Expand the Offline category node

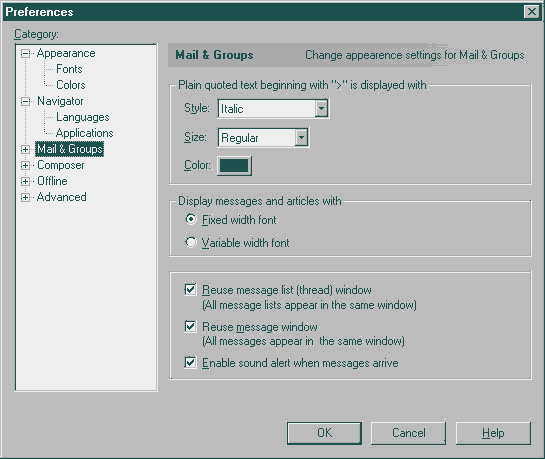[25, 181]
